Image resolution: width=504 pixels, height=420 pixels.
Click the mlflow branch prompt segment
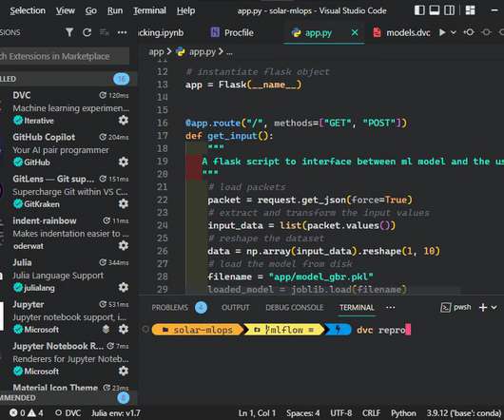(283, 330)
